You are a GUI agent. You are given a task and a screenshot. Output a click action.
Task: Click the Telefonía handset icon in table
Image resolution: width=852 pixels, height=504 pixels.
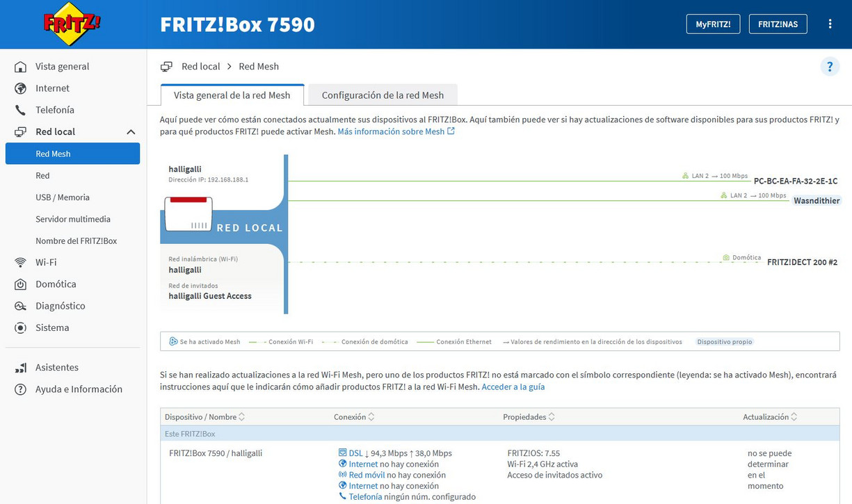point(342,496)
